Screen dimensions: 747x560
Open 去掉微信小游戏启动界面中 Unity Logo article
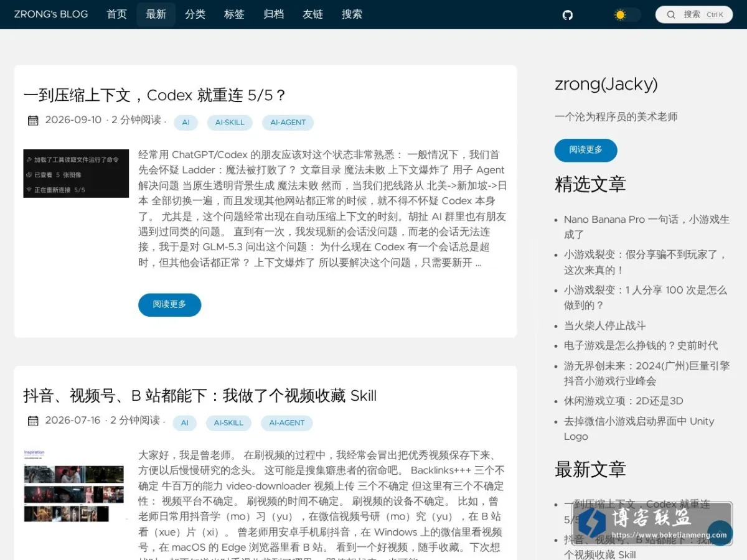tap(639, 429)
